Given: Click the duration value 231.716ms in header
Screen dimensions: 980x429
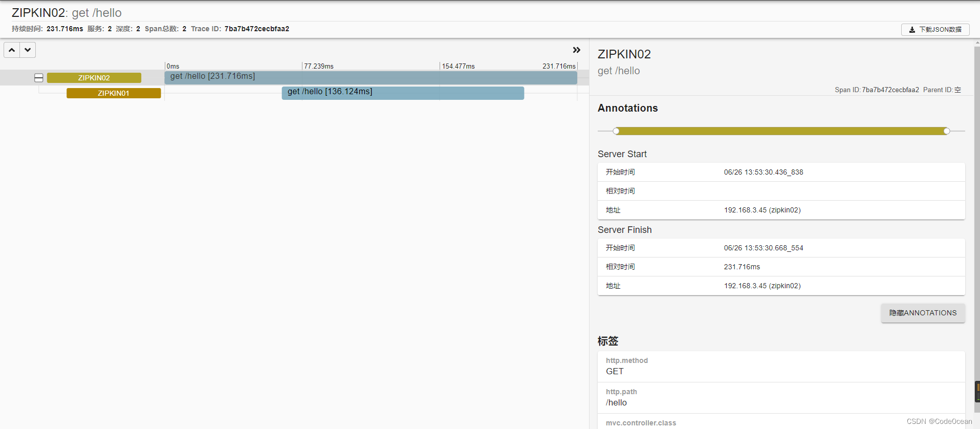Looking at the screenshot, I should coord(64,29).
